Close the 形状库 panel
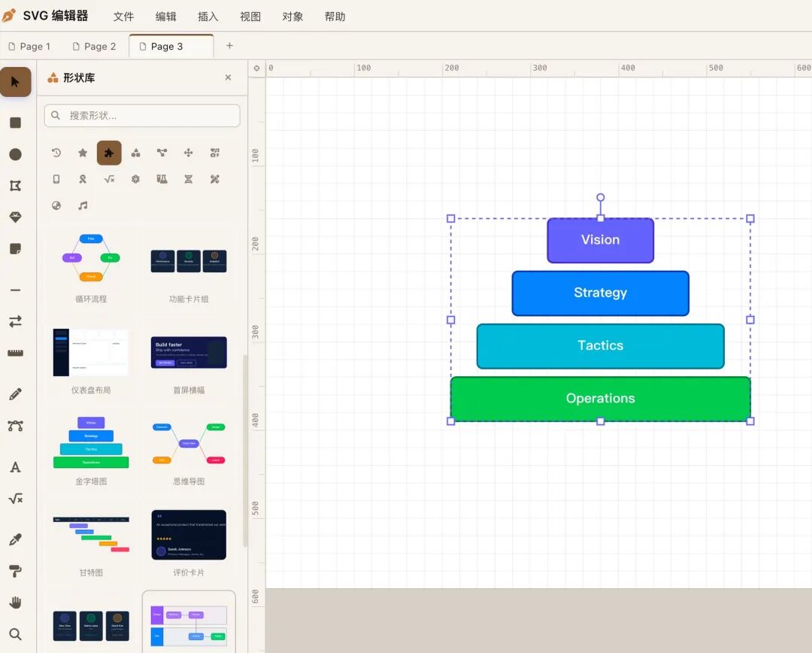The height and width of the screenshot is (653, 812). click(228, 77)
